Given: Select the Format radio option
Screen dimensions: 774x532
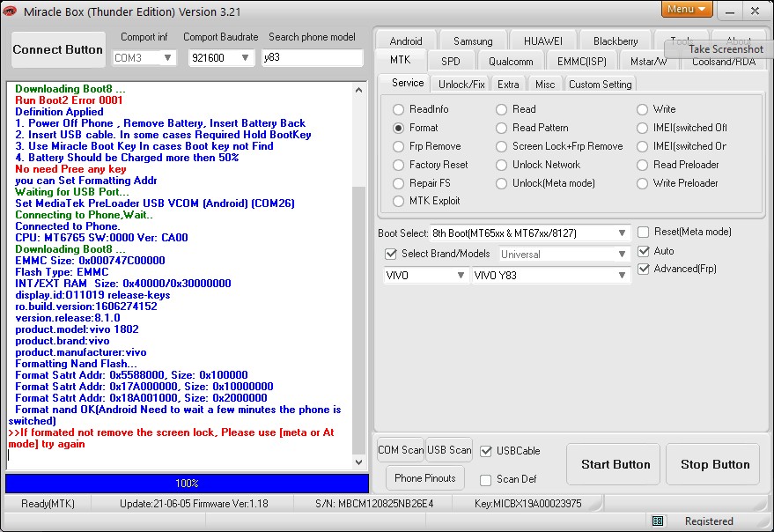Looking at the screenshot, I should click(x=398, y=128).
